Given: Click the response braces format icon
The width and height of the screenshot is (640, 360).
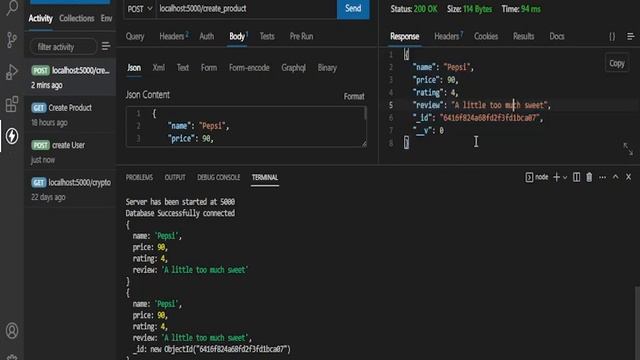Looking at the screenshot, I should tap(612, 36).
